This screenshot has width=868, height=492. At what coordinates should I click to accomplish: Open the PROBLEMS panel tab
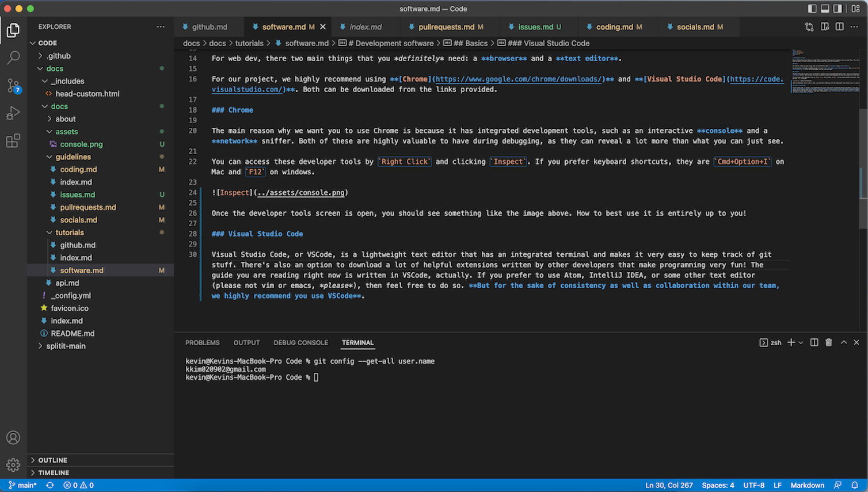(203, 342)
